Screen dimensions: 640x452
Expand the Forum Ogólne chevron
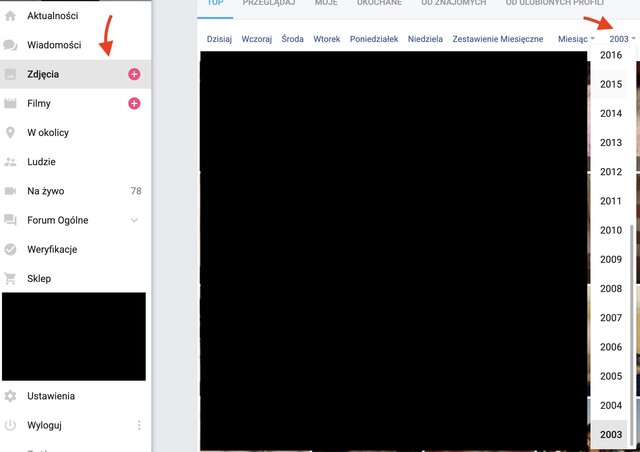click(134, 220)
